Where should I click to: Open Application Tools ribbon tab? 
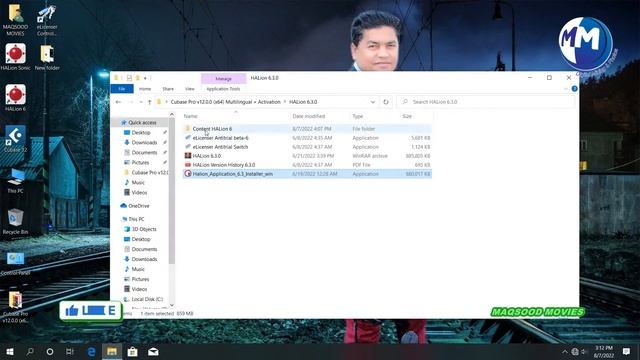(223, 89)
